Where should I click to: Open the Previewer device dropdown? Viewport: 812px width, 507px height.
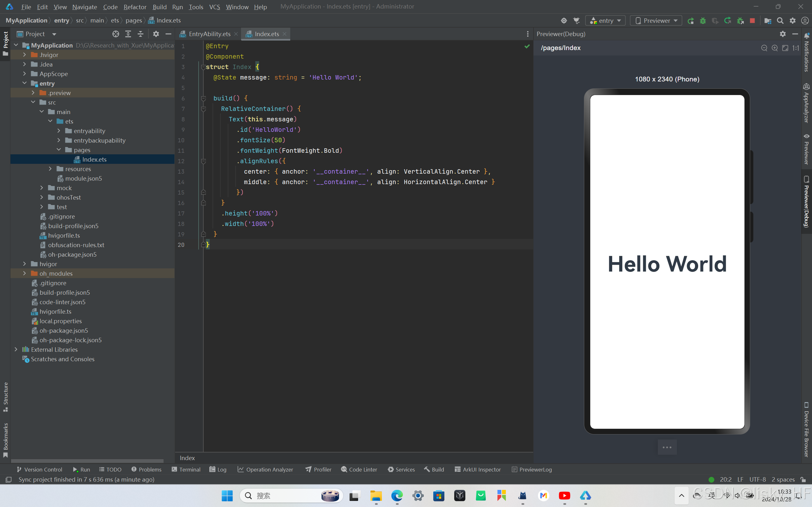[656, 21]
